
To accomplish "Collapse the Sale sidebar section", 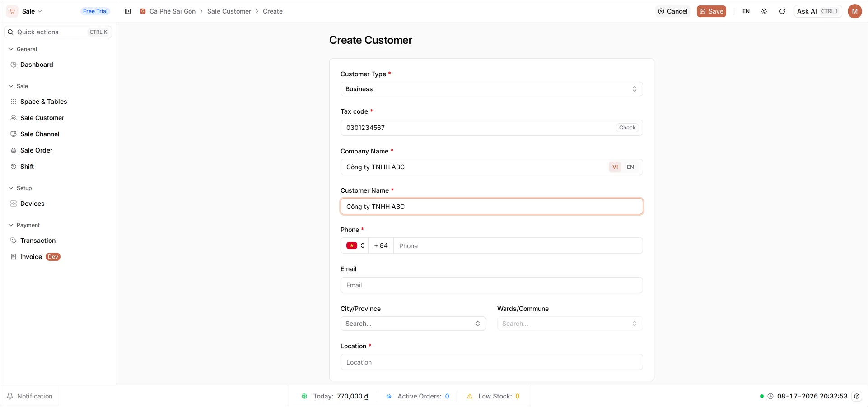I will [x=18, y=86].
